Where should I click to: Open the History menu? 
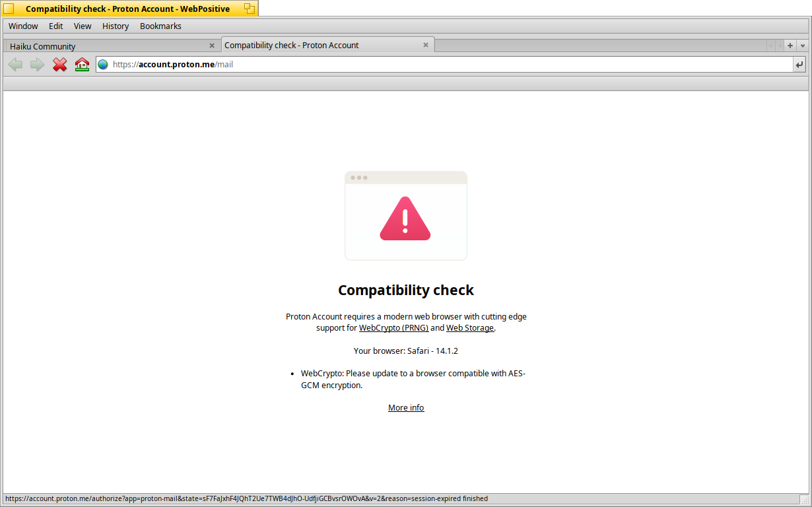116,26
